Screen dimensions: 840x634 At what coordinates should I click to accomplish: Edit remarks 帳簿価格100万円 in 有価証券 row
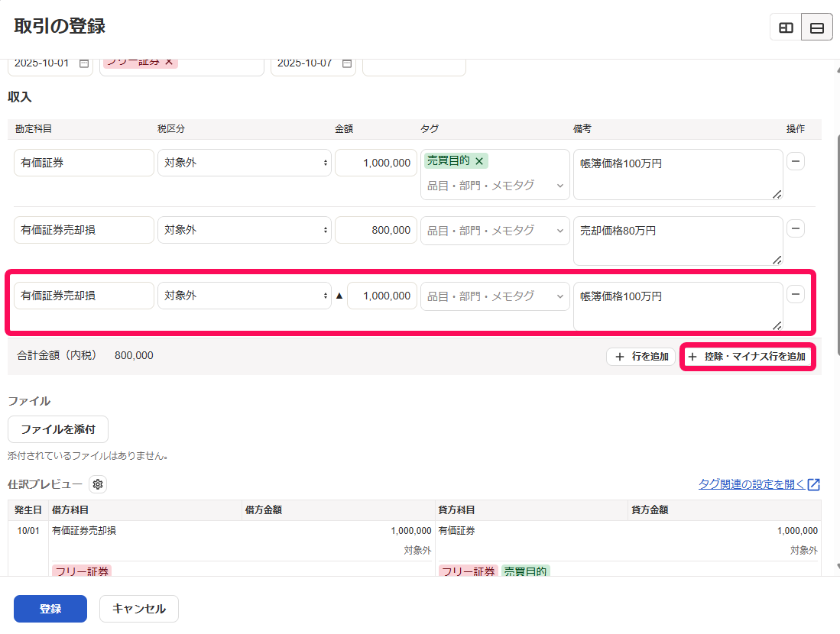coord(678,175)
